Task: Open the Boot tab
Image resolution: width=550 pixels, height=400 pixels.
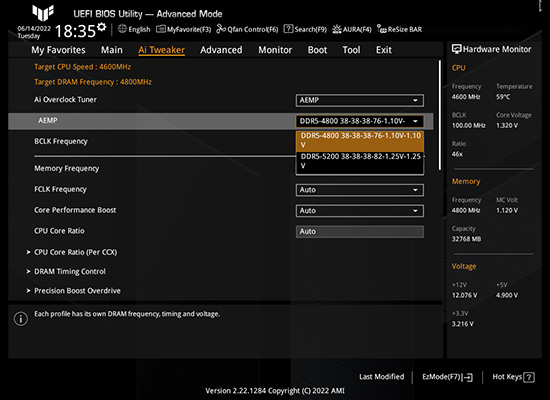Action: point(317,50)
